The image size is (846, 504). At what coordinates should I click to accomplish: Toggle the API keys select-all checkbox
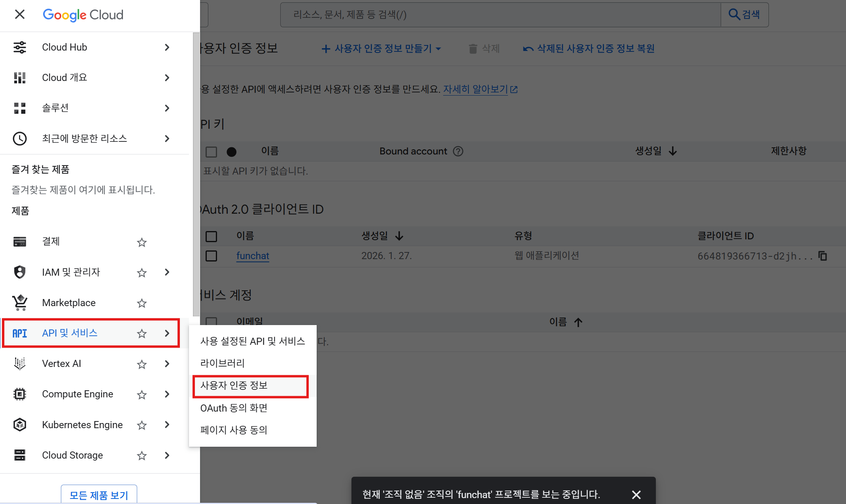click(211, 152)
